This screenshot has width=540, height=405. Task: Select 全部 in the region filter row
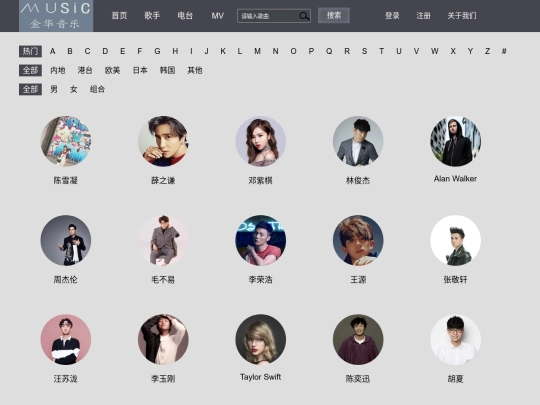[x=30, y=70]
